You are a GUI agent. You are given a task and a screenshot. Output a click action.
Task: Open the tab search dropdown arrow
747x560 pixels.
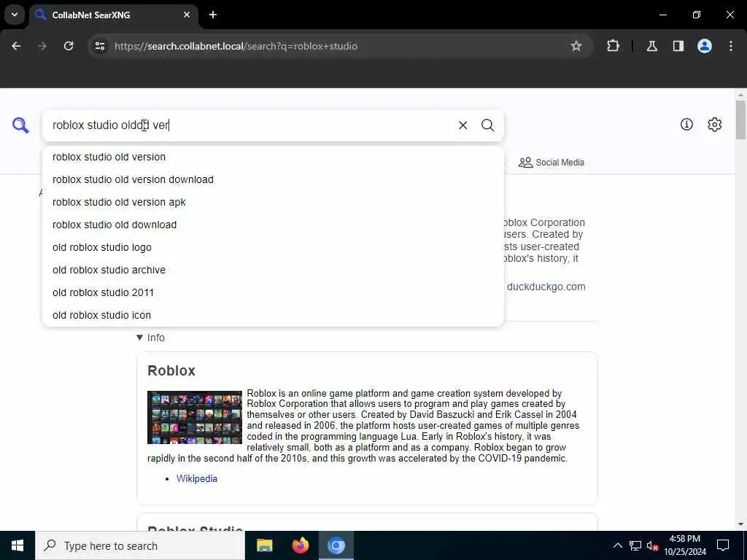point(15,15)
